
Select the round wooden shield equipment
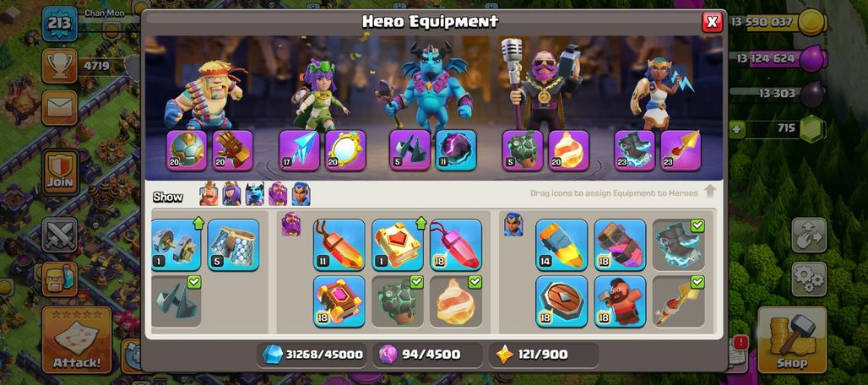pyautogui.click(x=561, y=301)
